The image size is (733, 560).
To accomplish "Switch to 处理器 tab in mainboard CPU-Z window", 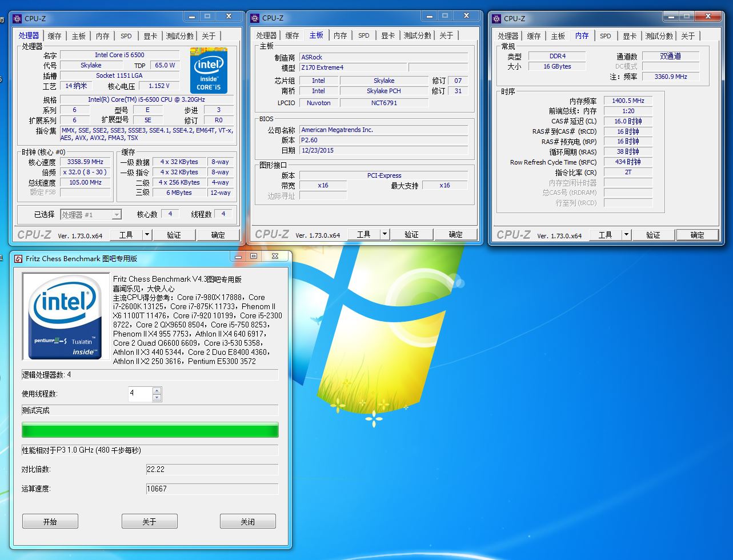I will [266, 35].
